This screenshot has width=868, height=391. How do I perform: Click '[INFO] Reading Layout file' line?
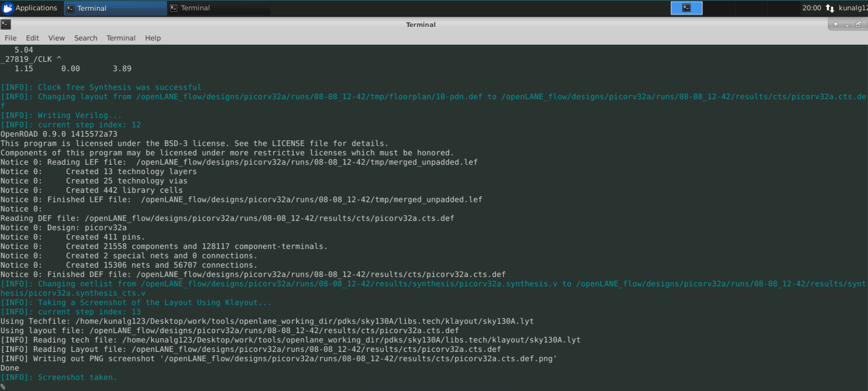point(251,349)
